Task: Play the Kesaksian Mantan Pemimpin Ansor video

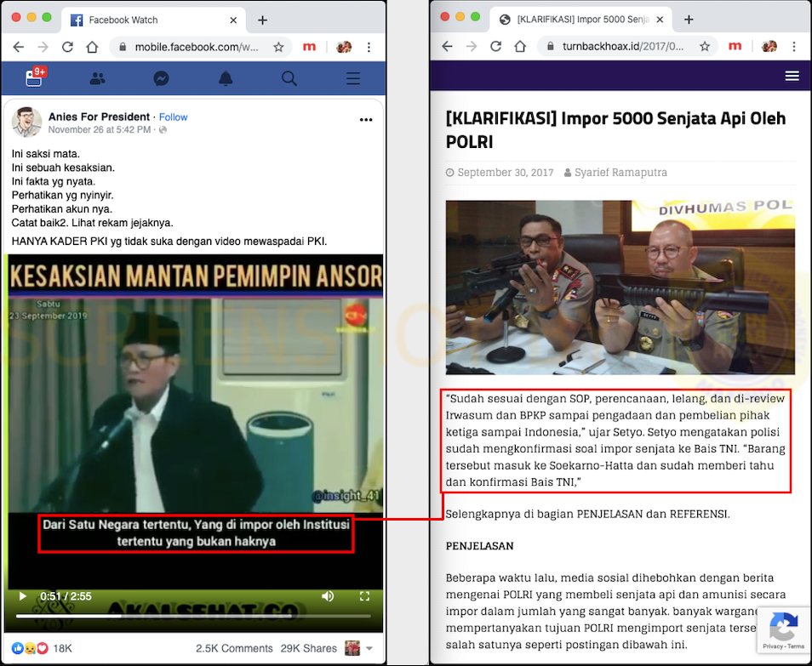Action: 23,596
